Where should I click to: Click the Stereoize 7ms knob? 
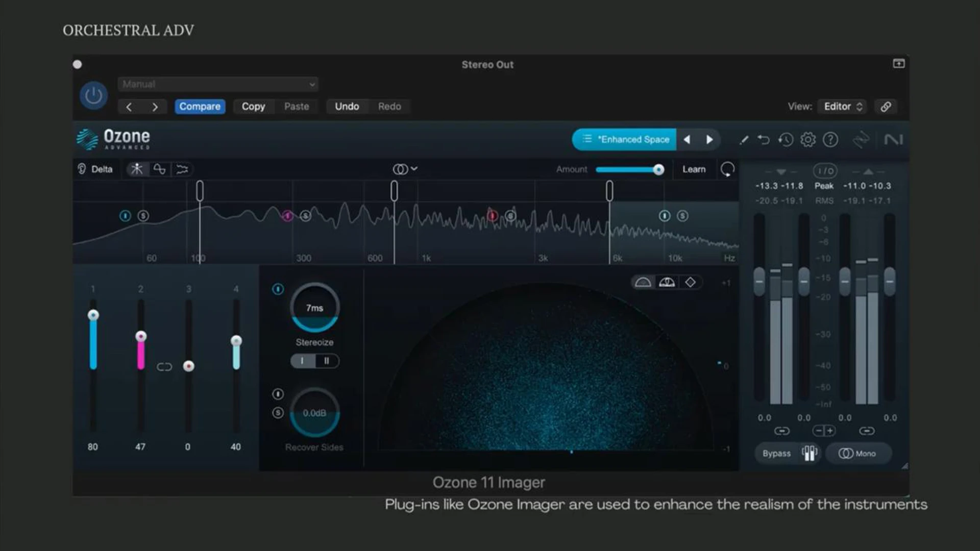tap(314, 308)
